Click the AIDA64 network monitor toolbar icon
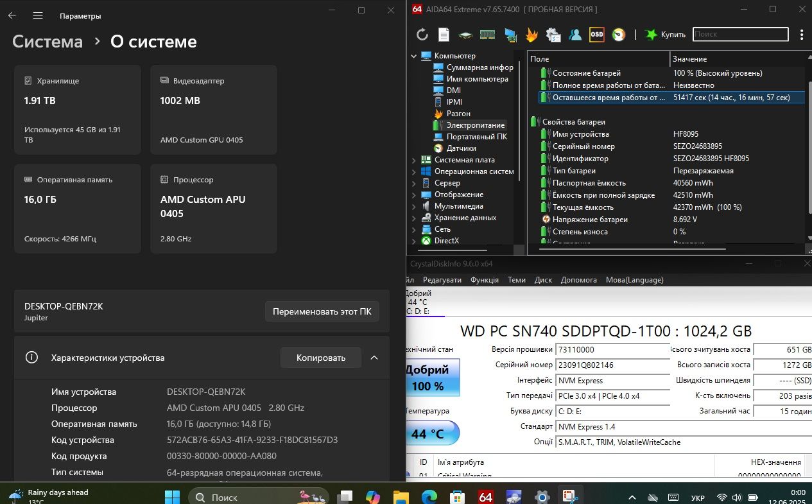The image size is (812, 504). click(x=510, y=35)
